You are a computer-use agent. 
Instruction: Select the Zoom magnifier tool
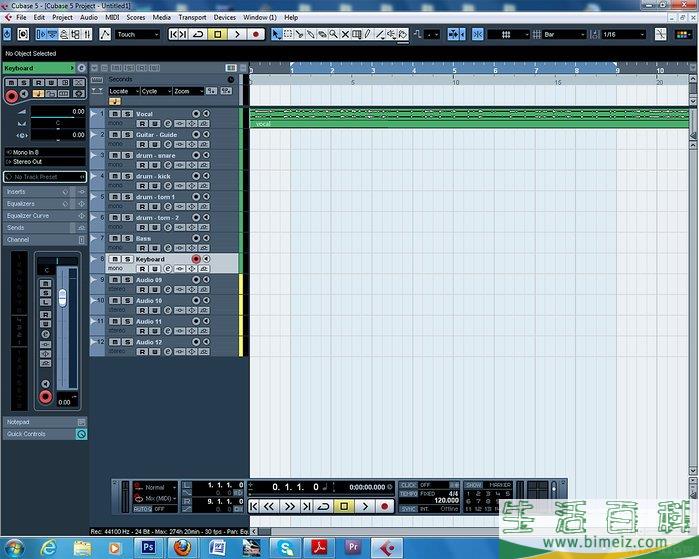click(333, 34)
